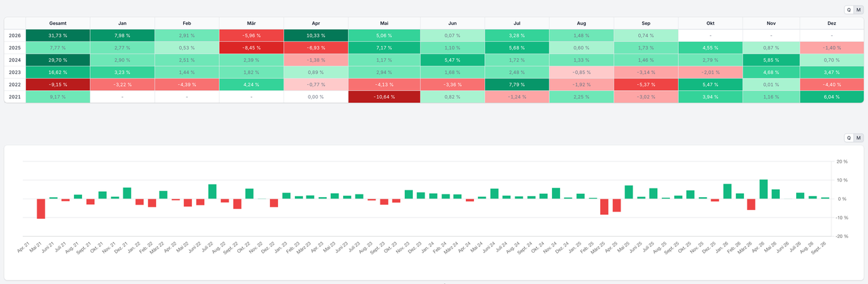
Task: Set the bar chart to quarterly view (Q)
Action: click(x=849, y=138)
